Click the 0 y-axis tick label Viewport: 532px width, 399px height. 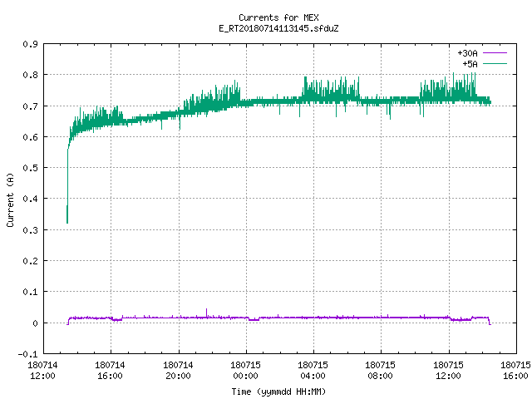pyautogui.click(x=35, y=323)
